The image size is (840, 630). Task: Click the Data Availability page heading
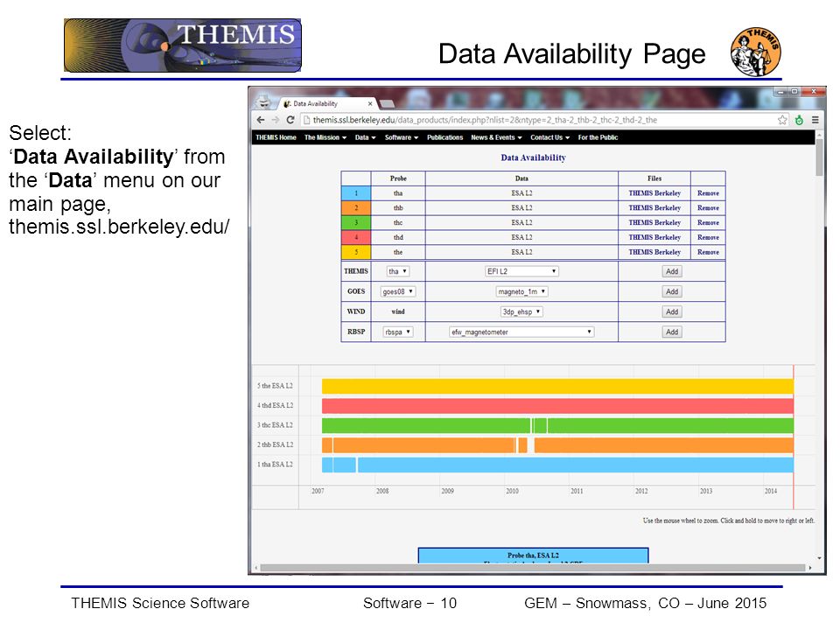pos(533,158)
